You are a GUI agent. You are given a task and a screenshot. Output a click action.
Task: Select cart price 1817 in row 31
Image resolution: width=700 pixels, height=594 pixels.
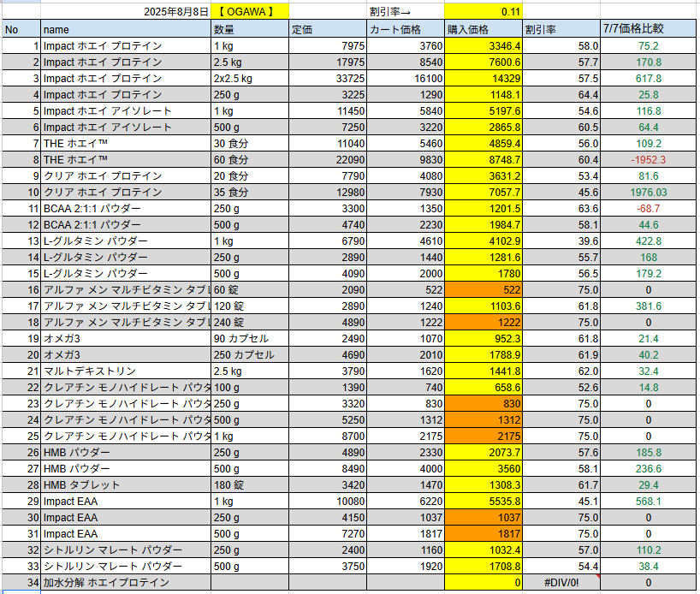click(x=406, y=534)
